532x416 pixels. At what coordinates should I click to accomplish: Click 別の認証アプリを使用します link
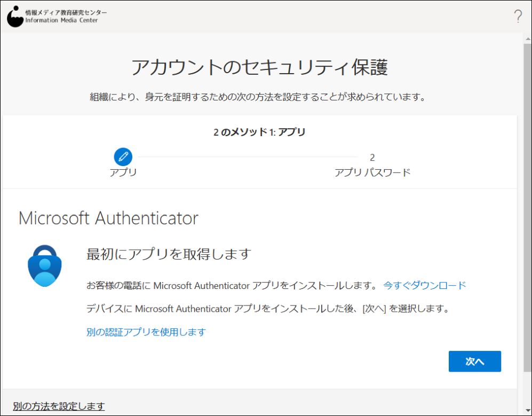[146, 332]
